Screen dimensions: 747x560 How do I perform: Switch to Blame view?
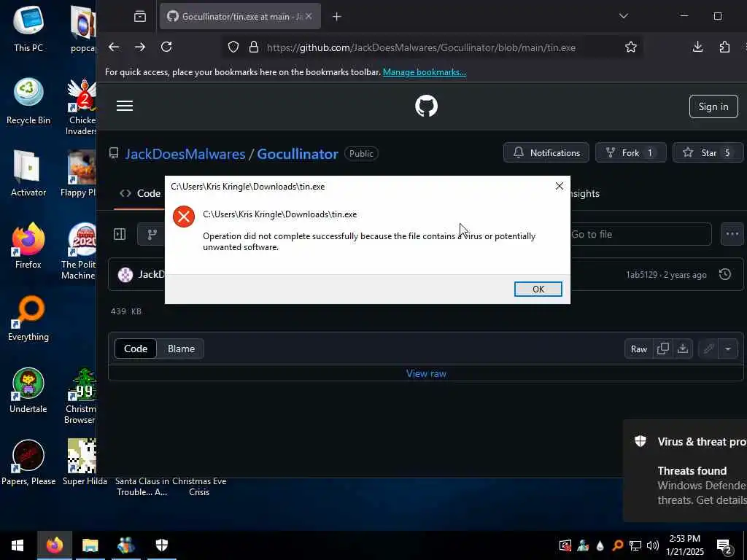click(x=181, y=349)
